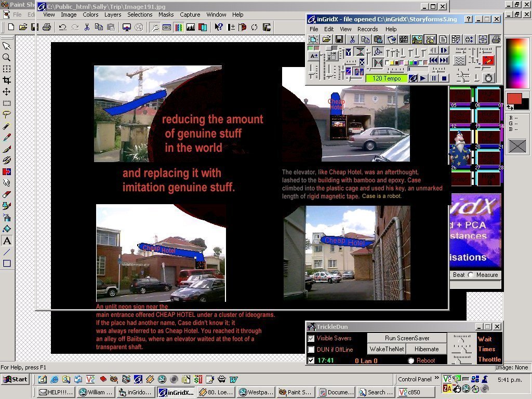Select the Dropper tool
The width and height of the screenshot is (532, 399).
tap(6, 137)
